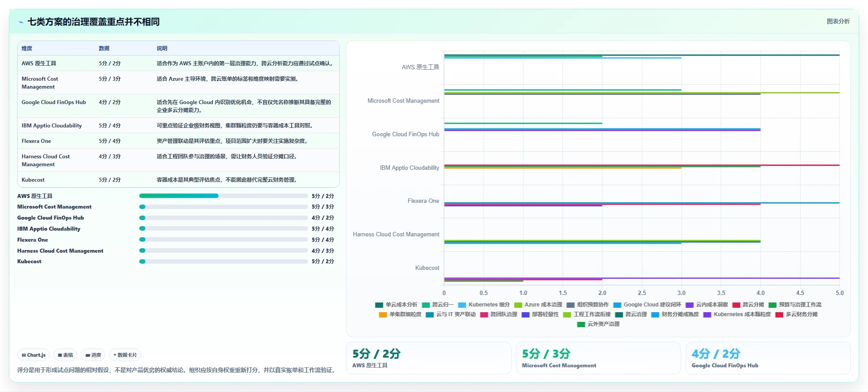
Task: Click the AWS 原生工具 progress bar
Action: pyautogui.click(x=223, y=196)
